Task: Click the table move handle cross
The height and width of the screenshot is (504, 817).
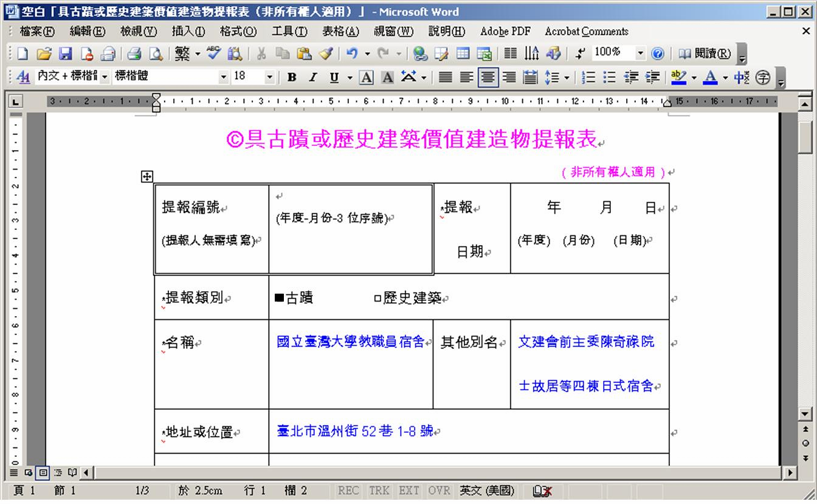Action: point(147,177)
